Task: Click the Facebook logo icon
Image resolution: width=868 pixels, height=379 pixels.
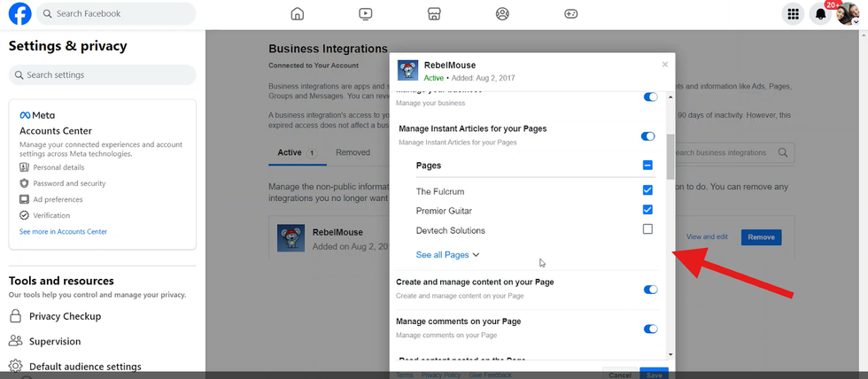Action: coord(19,13)
